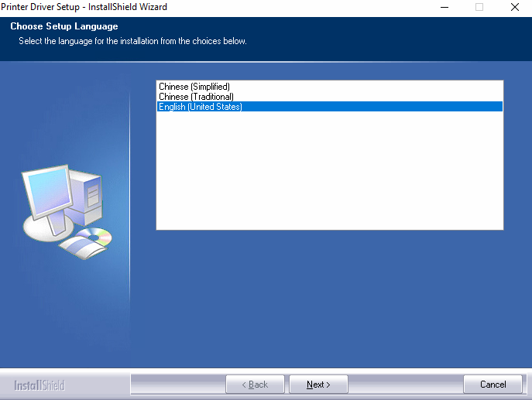Viewport: 532px width, 400px height.
Task: Click the greyed-out Back button
Action: [255, 385]
